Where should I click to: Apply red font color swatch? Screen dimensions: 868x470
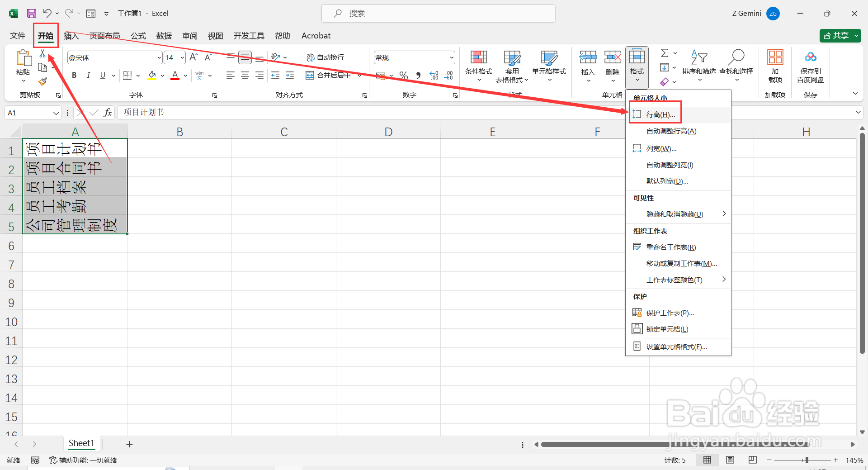(175, 76)
